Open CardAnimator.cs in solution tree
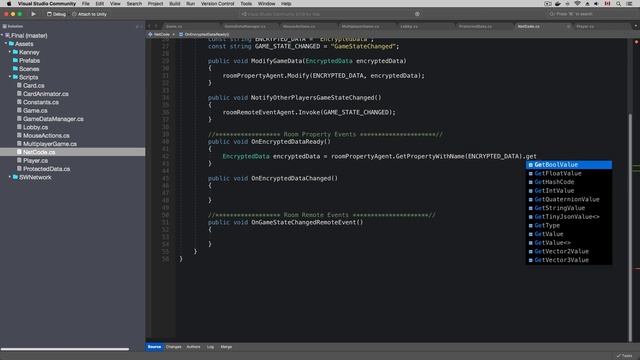The height and width of the screenshot is (360, 640). pos(46,94)
